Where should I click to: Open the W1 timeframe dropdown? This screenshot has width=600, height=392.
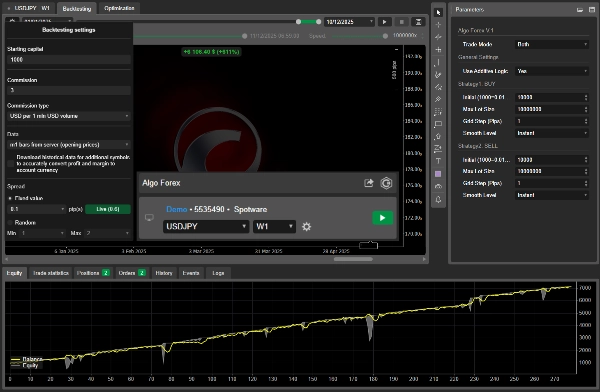274,227
